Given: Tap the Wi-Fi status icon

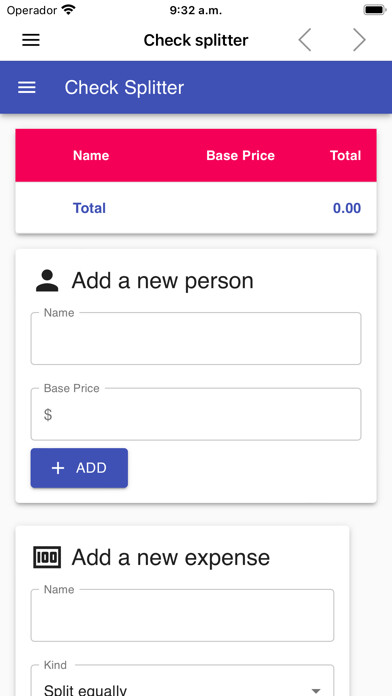Looking at the screenshot, I should pyautogui.click(x=68, y=10).
